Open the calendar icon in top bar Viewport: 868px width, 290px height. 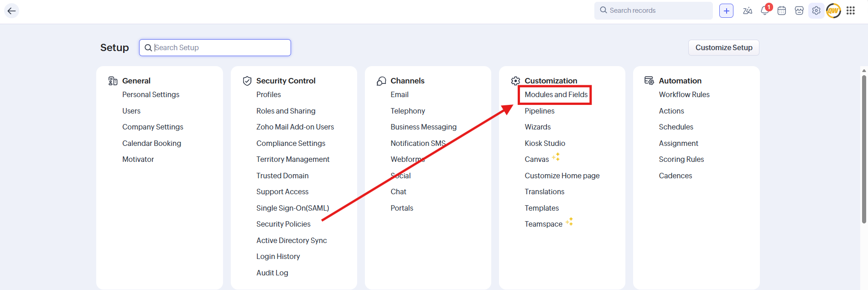(x=782, y=10)
